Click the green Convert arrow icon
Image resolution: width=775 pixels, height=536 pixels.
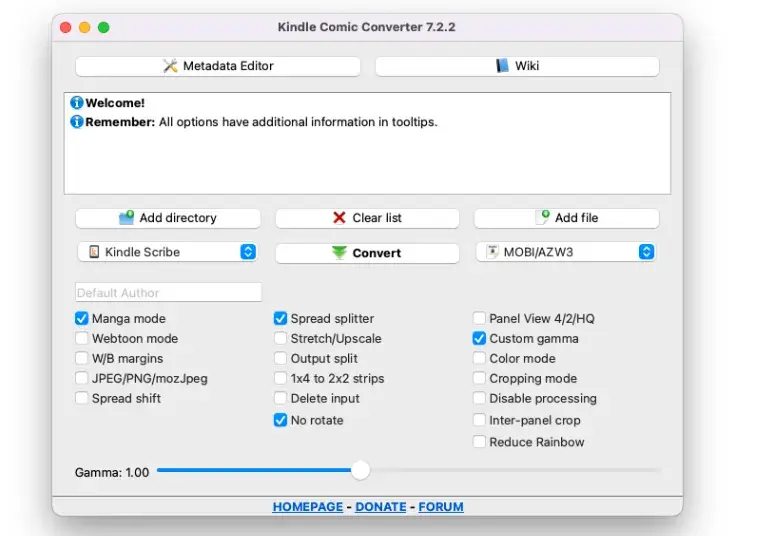click(340, 253)
